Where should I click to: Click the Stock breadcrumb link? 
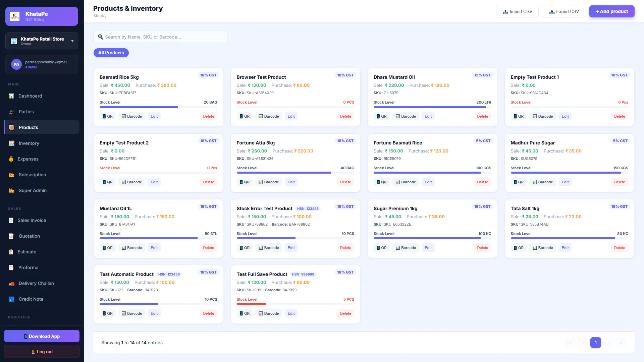[99, 16]
